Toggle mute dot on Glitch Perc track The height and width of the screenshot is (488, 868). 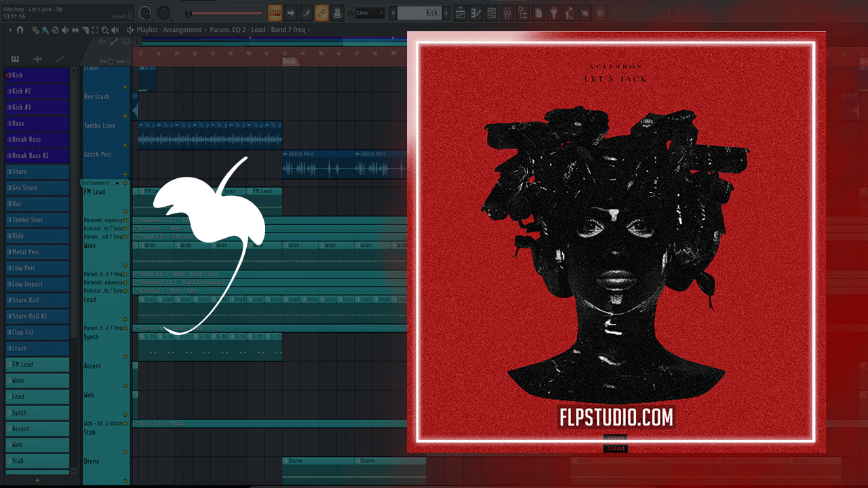pos(125,174)
